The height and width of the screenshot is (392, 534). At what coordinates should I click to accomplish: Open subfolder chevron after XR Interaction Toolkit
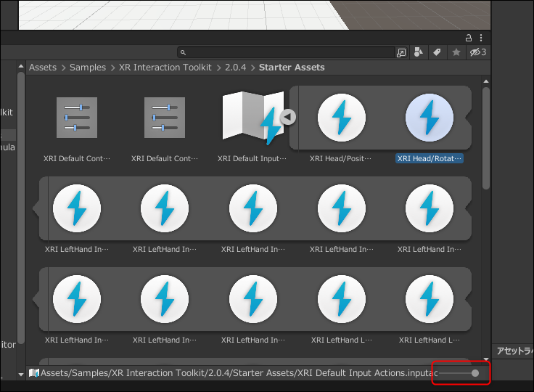coord(218,68)
